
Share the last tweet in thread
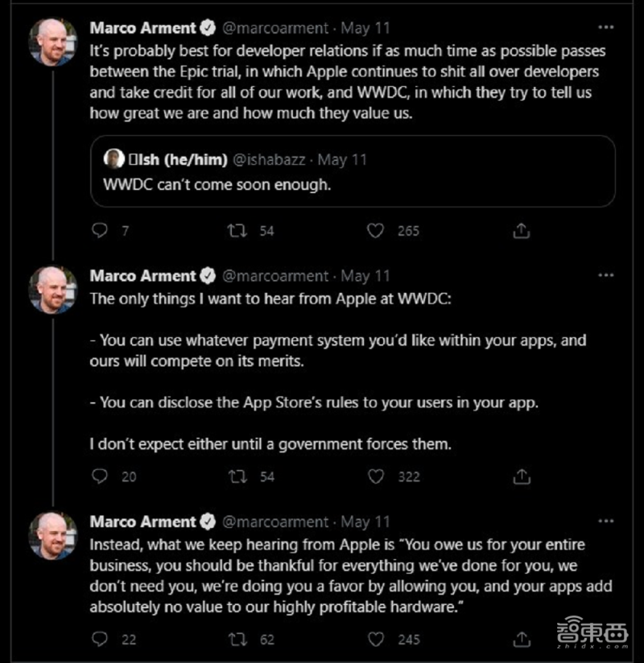tap(521, 640)
